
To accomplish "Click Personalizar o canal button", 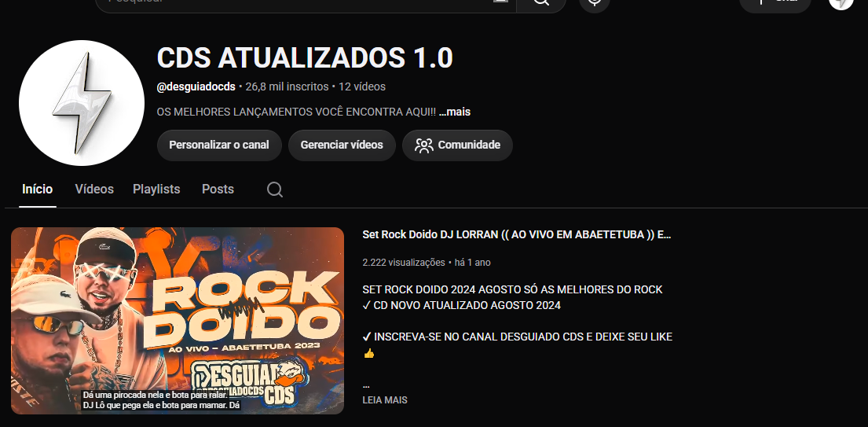I will (x=219, y=145).
